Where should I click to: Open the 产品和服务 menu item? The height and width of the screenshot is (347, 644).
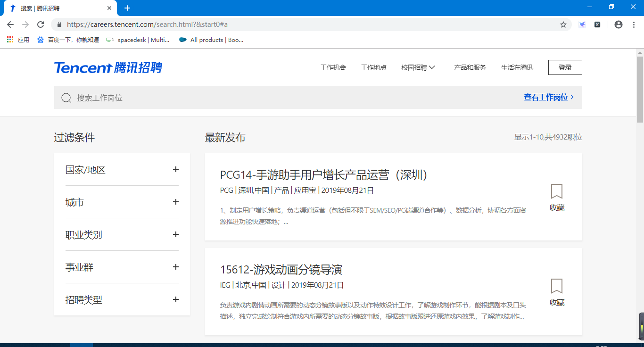pos(470,67)
